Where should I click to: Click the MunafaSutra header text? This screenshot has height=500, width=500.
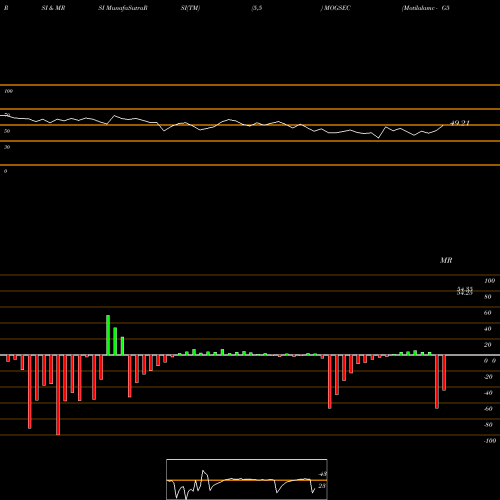click(123, 8)
